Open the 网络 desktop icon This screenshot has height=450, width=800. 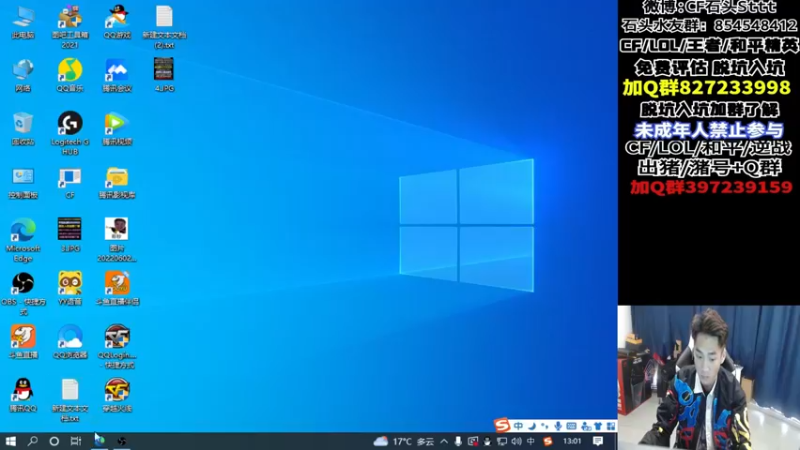[23, 76]
